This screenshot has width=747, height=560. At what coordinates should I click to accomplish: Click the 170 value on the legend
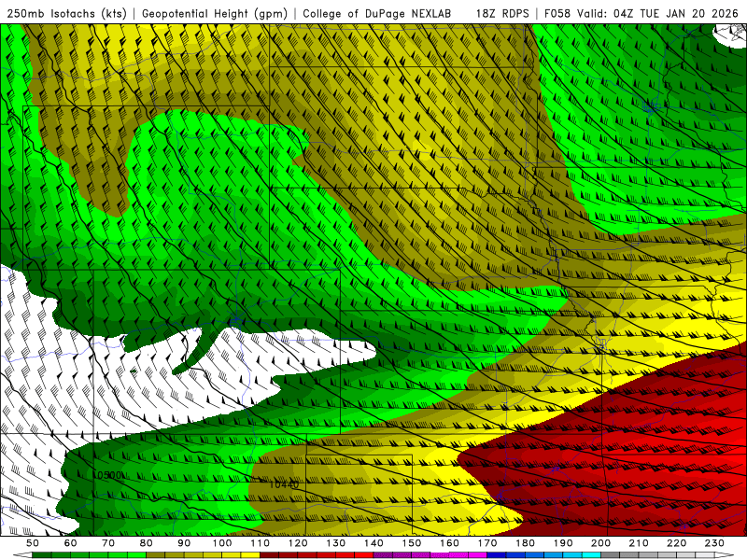tap(487, 543)
